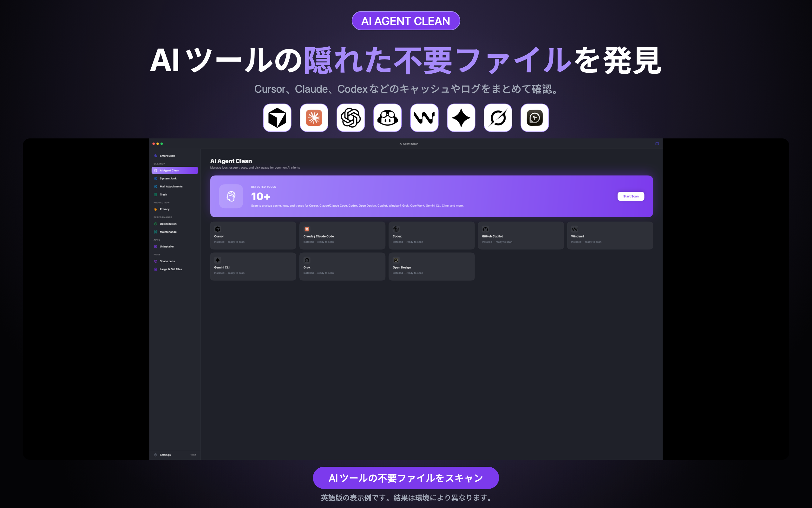Click the 10+ detected tools count
Screen dimensions: 812x508
(260, 196)
